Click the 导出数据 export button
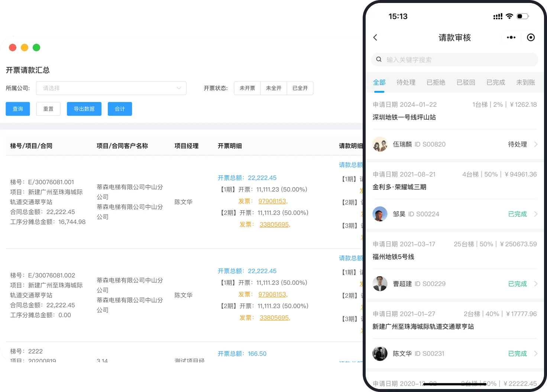The height and width of the screenshot is (392, 547). 84,109
